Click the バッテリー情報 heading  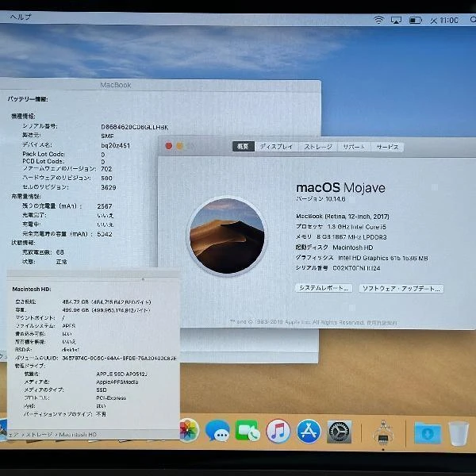click(x=28, y=99)
